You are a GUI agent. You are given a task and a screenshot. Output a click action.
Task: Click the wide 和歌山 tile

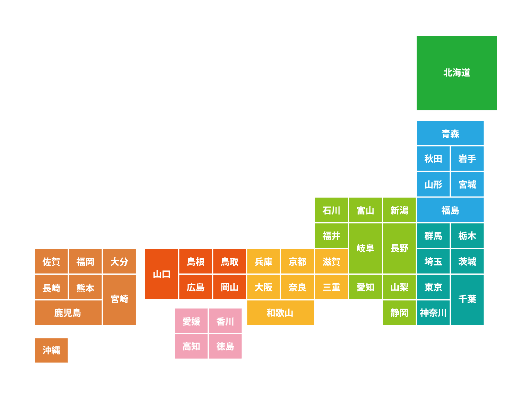pos(280,313)
